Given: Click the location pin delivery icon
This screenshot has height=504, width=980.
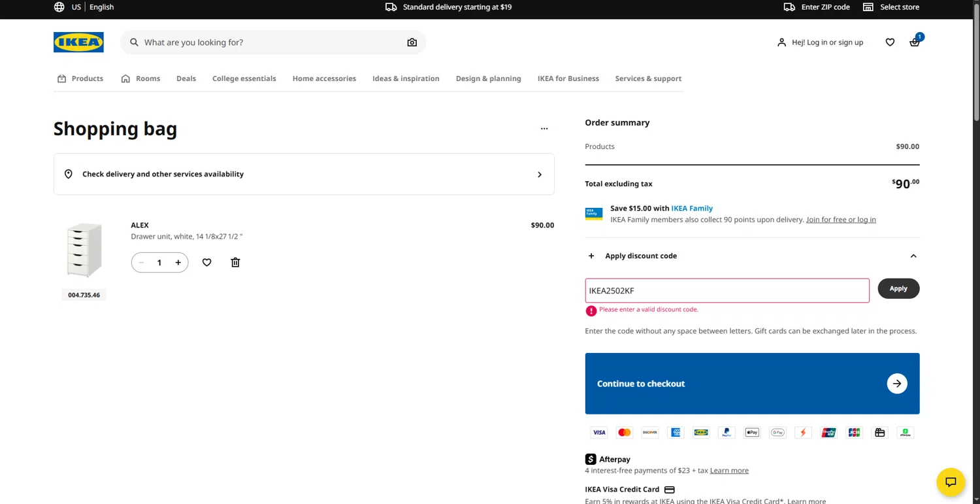Looking at the screenshot, I should click(x=68, y=174).
